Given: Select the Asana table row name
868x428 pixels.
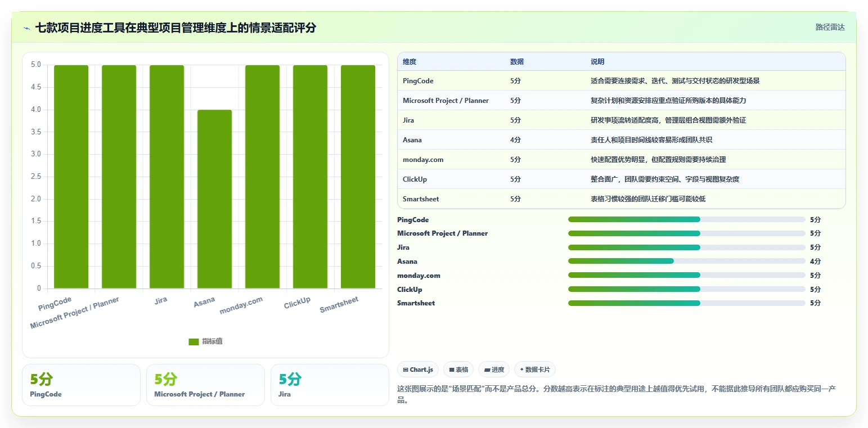Looking at the screenshot, I should pyautogui.click(x=412, y=140).
